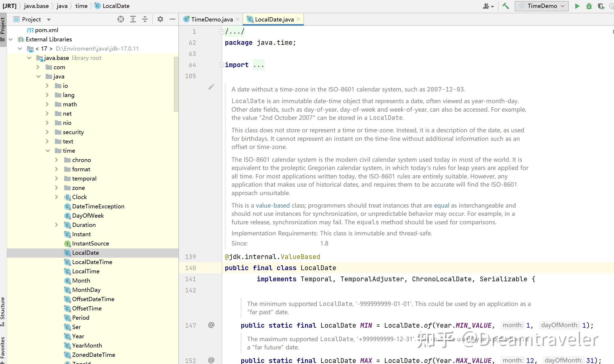Screen dimensions: 614x364
Task: Open the Structure tool window tab
Action: [3, 309]
